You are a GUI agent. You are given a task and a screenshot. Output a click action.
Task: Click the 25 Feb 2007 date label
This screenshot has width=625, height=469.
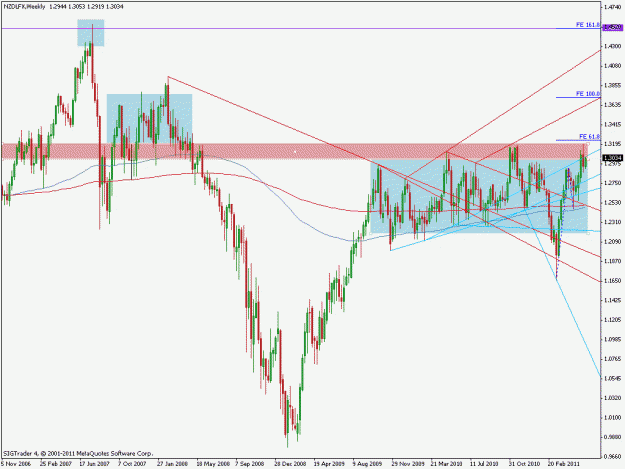pyautogui.click(x=56, y=464)
